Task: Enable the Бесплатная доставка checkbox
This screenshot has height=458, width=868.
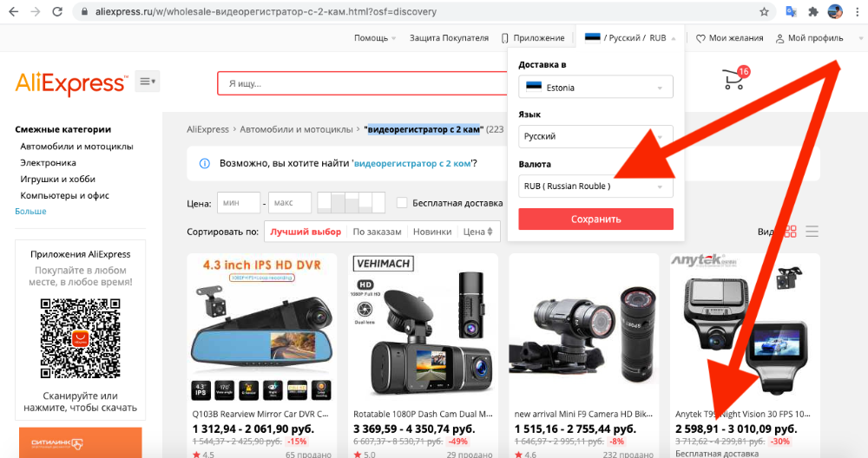Action: pyautogui.click(x=402, y=203)
